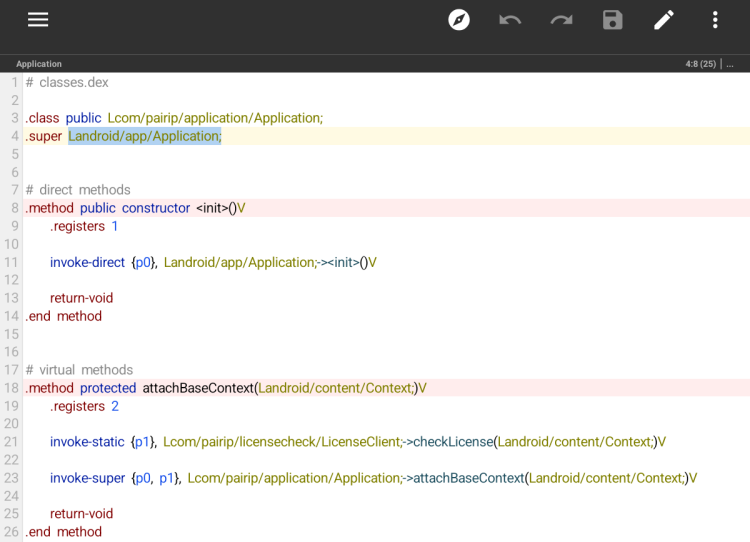Click 'Lcom/pairip/application/Application;' on the .class line

pyautogui.click(x=215, y=118)
